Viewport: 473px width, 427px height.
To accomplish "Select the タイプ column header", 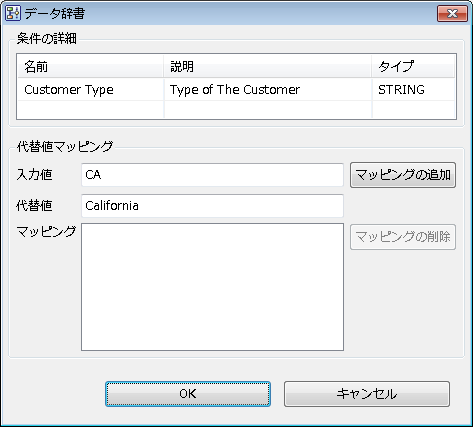I will pos(413,66).
